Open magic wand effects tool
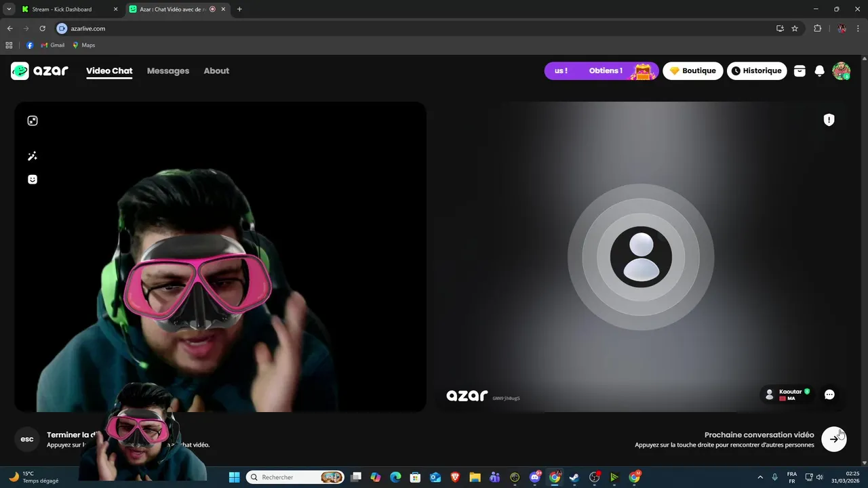 tap(32, 156)
